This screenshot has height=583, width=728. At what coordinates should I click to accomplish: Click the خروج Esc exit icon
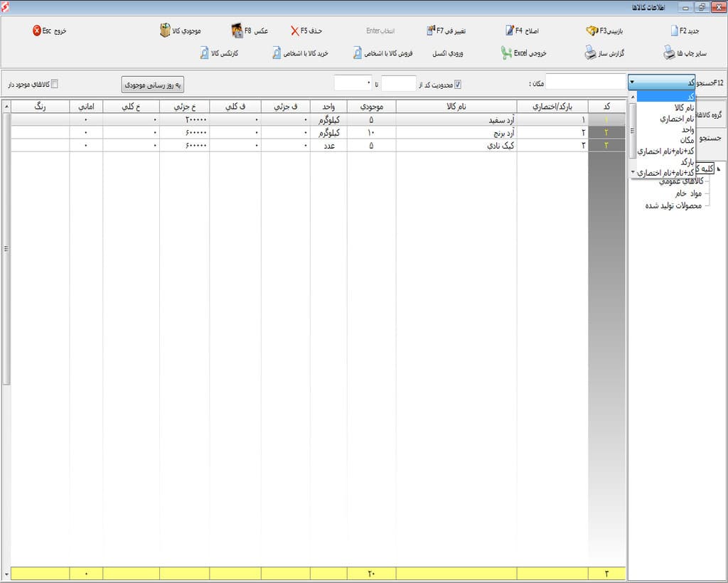[x=37, y=31]
